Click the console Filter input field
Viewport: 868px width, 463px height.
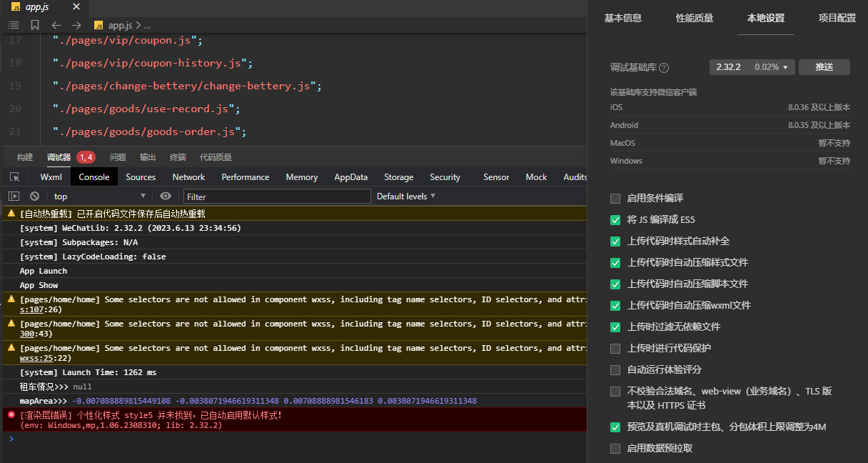click(277, 196)
